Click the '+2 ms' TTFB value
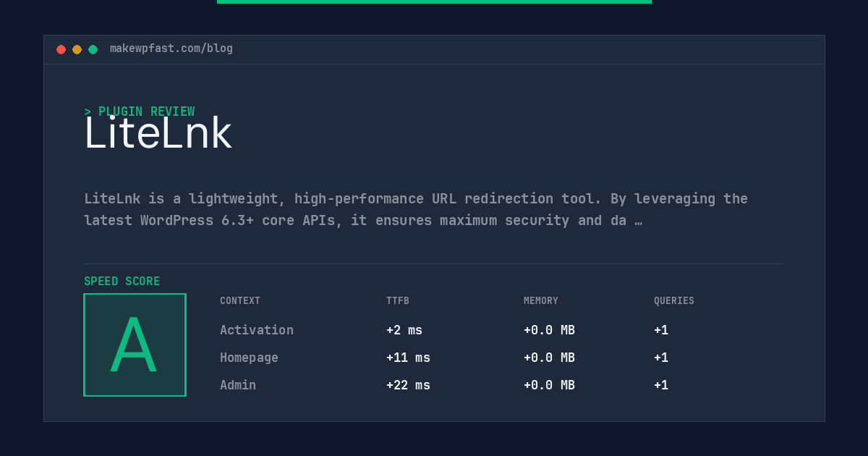Screen dimensions: 868x456 [404, 330]
